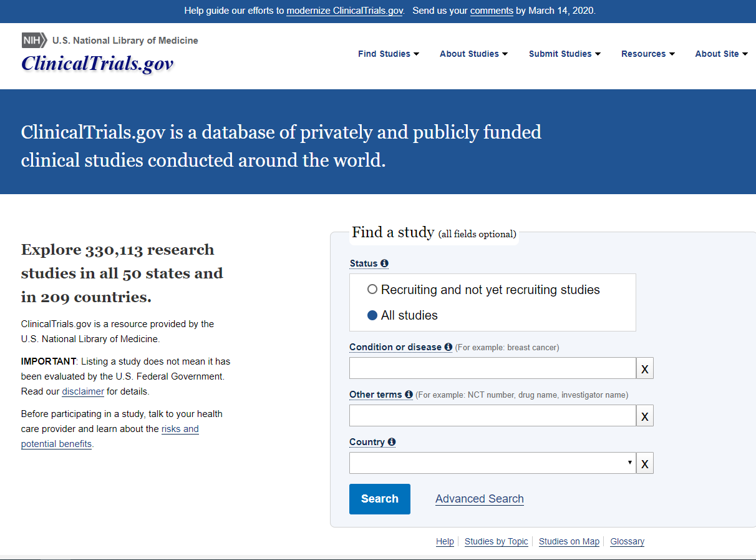Expand the Submit Studies menu
756x560 pixels.
[564, 54]
